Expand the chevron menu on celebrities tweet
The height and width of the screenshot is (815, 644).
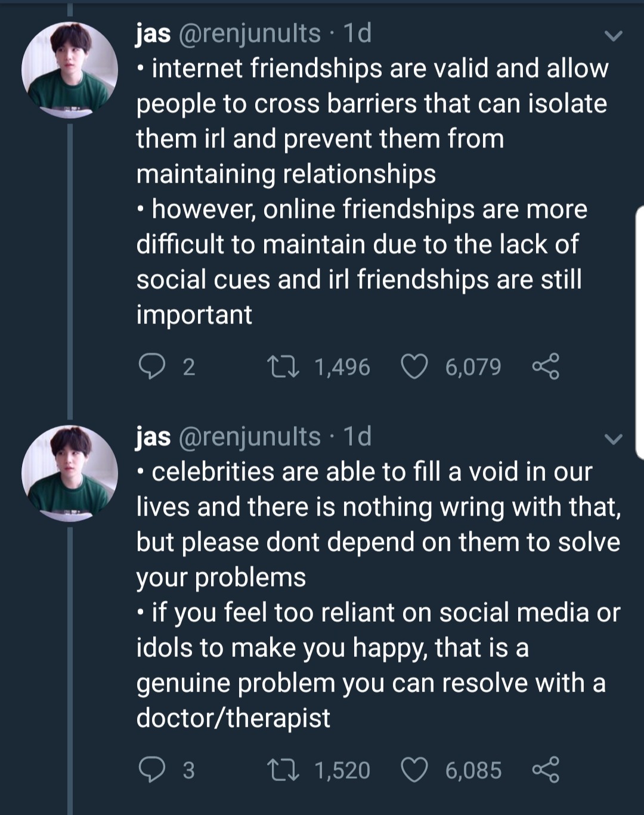613,440
